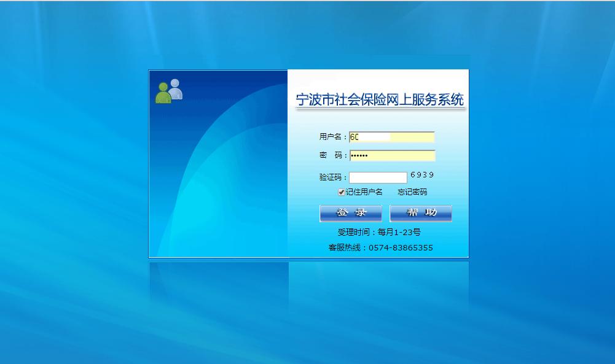Screen dimensions: 615x364
Task: Click the 帮助 help button
Action: tap(421, 213)
